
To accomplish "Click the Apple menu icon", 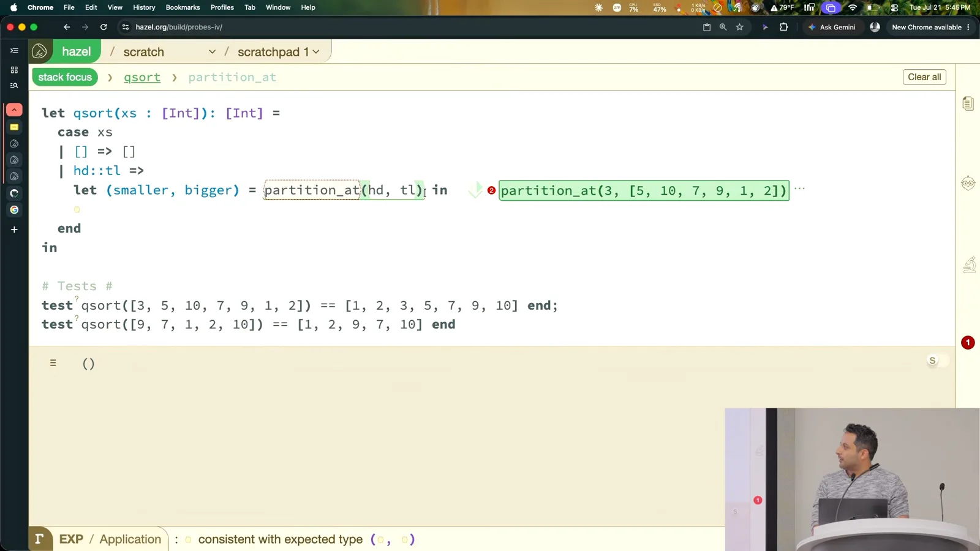I will click(13, 7).
